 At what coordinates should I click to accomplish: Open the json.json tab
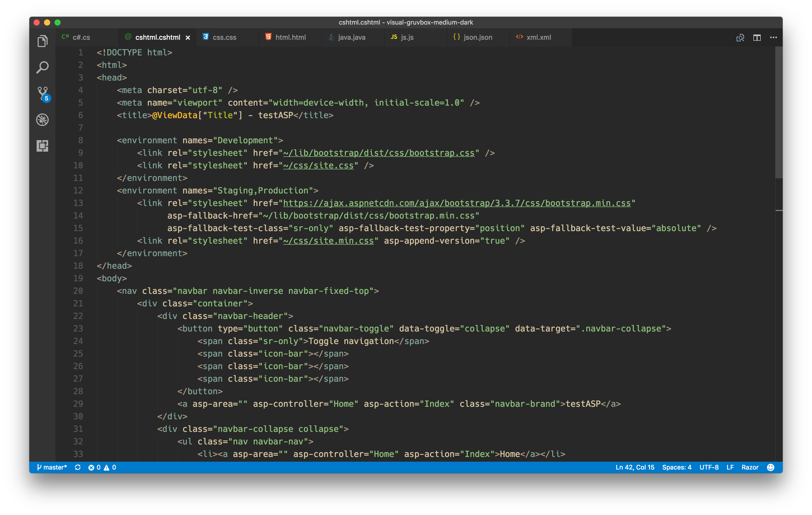coord(477,37)
